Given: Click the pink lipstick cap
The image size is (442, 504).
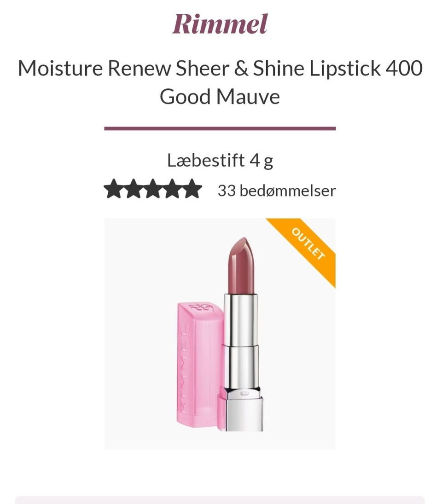Looking at the screenshot, I should pos(200,363).
